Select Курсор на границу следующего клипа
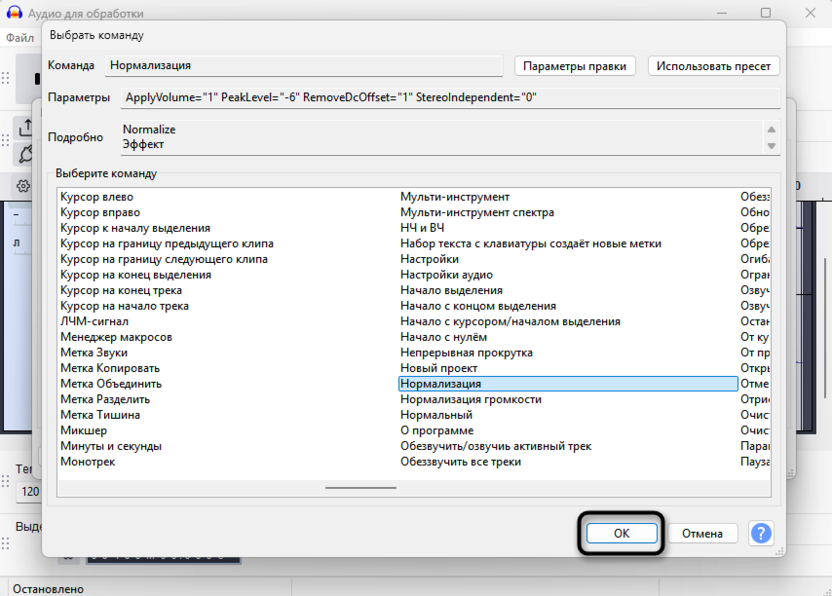Viewport: 832px width, 596px height. click(x=164, y=259)
